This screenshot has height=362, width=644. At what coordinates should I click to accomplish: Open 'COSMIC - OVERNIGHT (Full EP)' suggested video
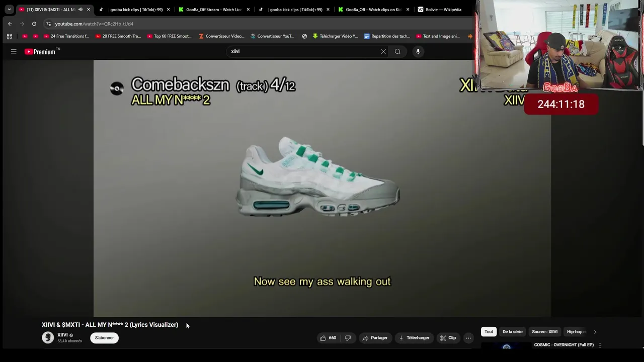point(563,345)
